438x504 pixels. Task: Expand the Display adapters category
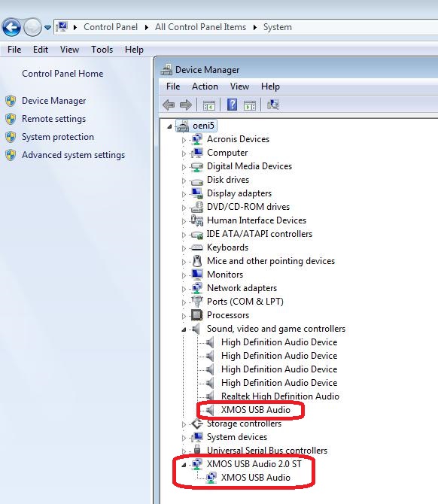coord(184,194)
